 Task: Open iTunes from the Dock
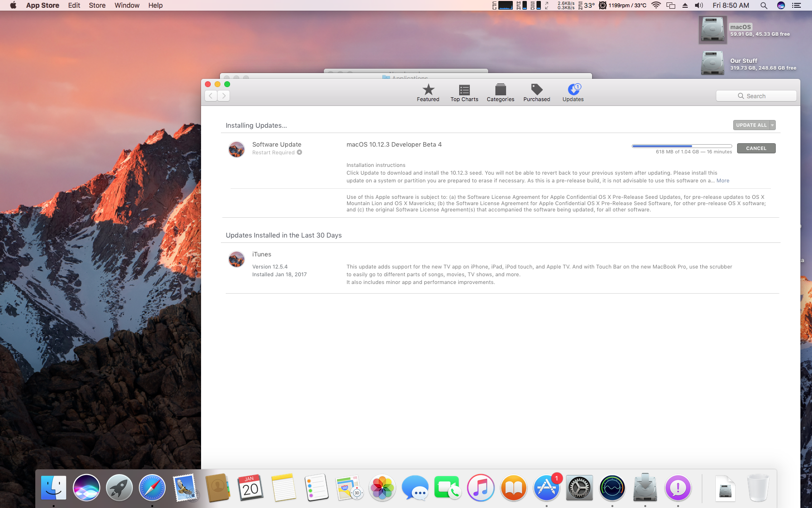[481, 488]
